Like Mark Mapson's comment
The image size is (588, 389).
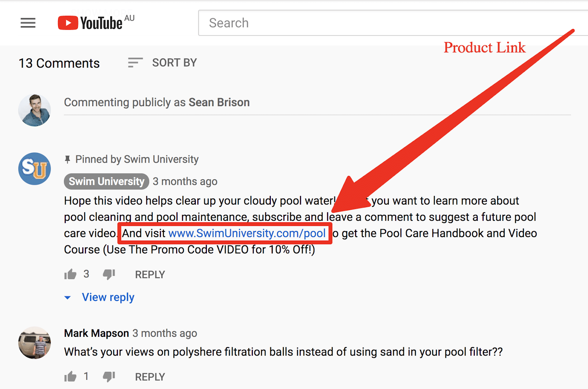coord(70,377)
